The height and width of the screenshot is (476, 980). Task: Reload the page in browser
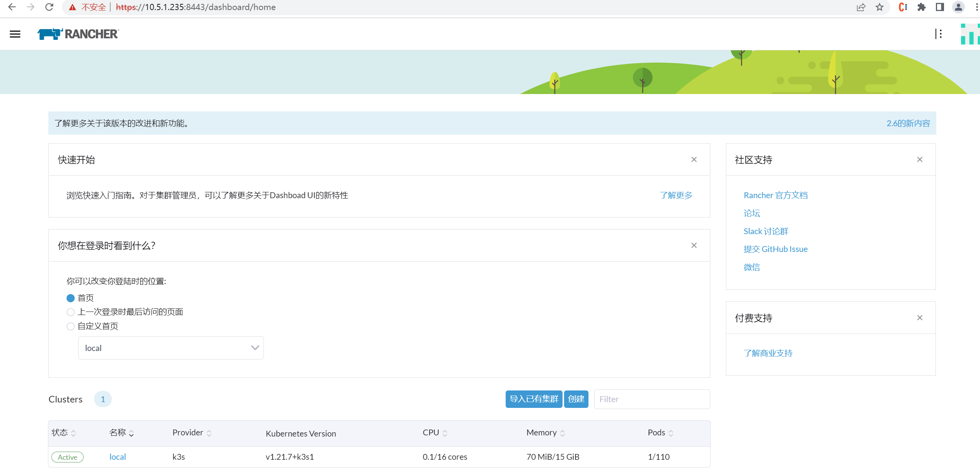pyautogui.click(x=49, y=7)
